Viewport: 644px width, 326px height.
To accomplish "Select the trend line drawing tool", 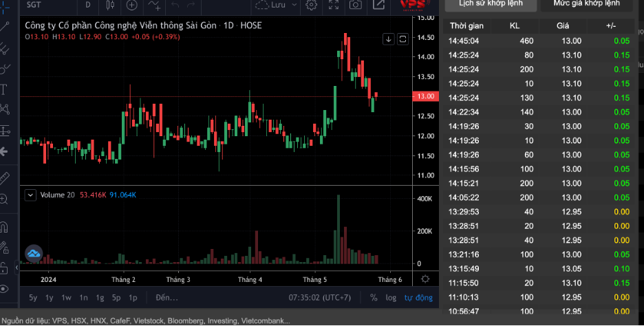I will click(x=5, y=27).
